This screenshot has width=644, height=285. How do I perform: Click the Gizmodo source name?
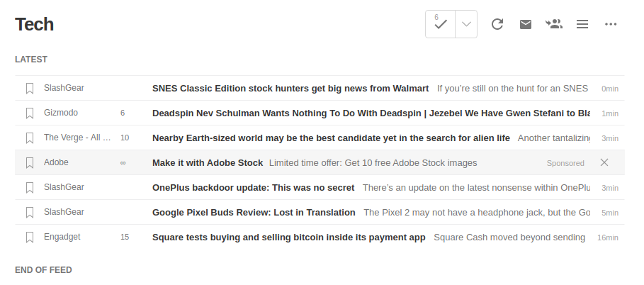61,113
